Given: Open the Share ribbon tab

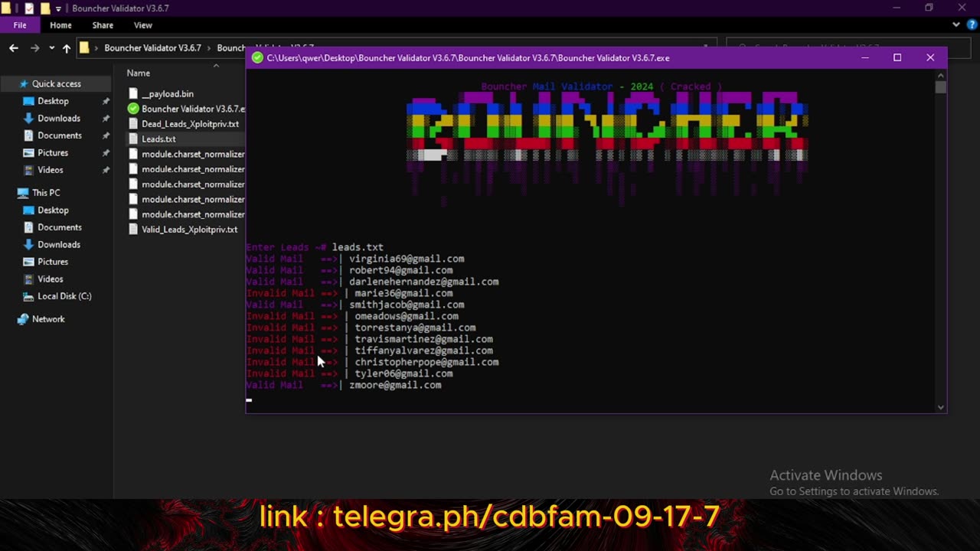Looking at the screenshot, I should (x=103, y=25).
